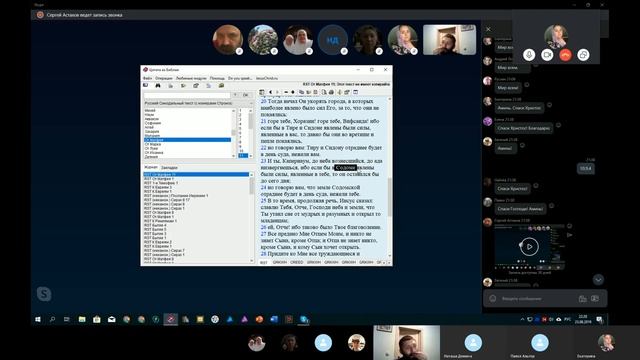Go back with left arrow in text toolbar
Screen dimensions: 640x360
point(270,92)
